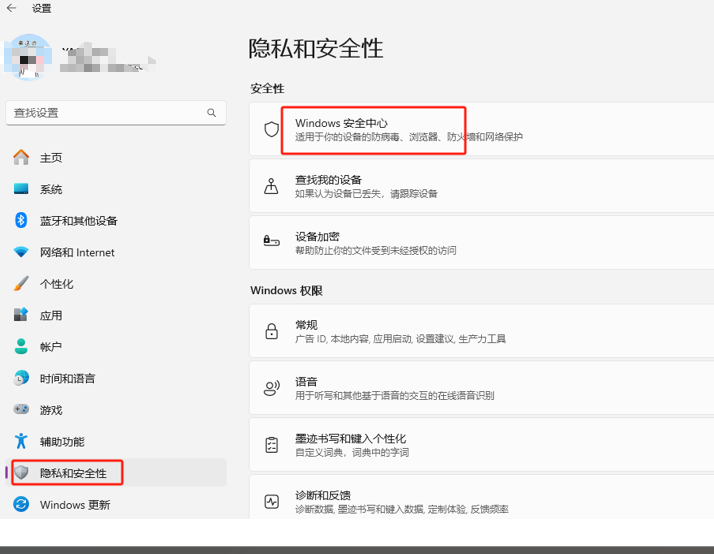
Task: Open 语音 settings
Action: point(482,388)
